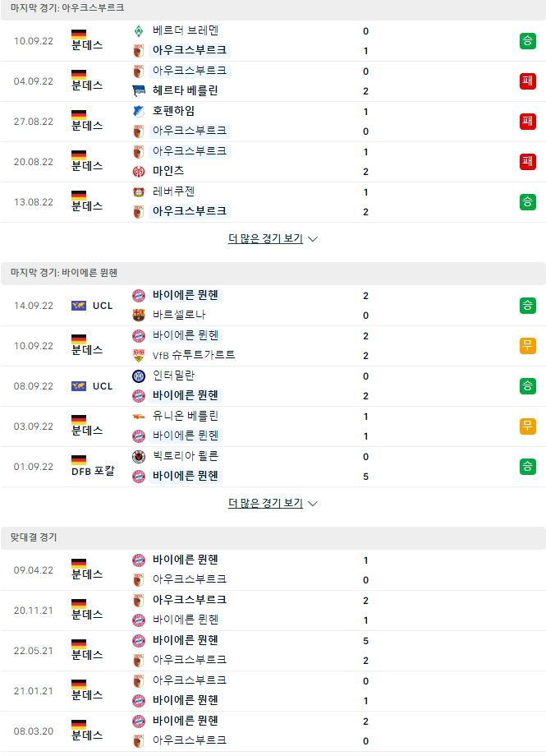Viewport: 546px width, 756px height.
Task: Click the Hertha Berlin team logo
Action: [x=138, y=90]
